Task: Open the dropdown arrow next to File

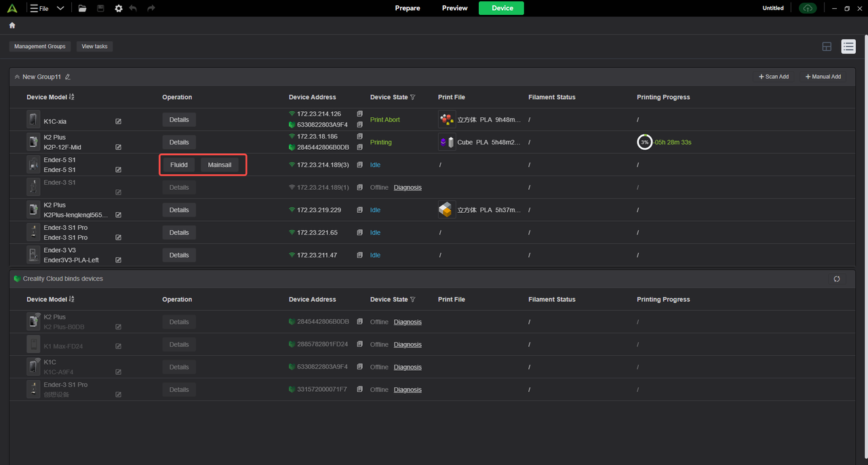Action: point(60,8)
